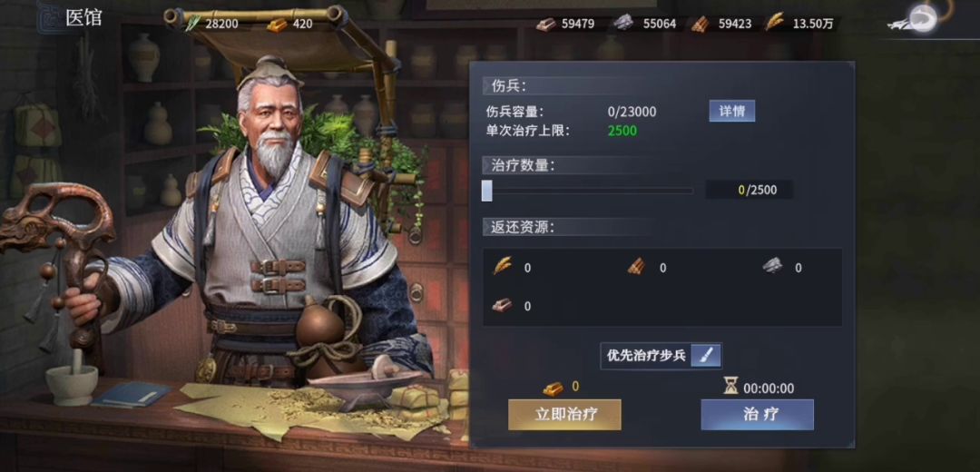Viewport: 980px width, 472px height.
Task: Tap the green jade currency icon showing 28200
Action: point(192,24)
